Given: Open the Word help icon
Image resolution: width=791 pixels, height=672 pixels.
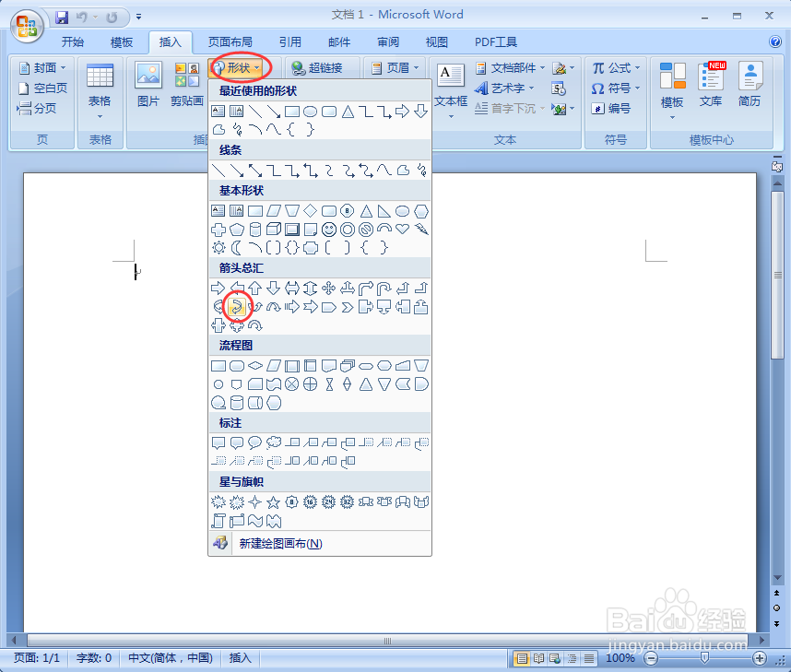Looking at the screenshot, I should click(775, 41).
